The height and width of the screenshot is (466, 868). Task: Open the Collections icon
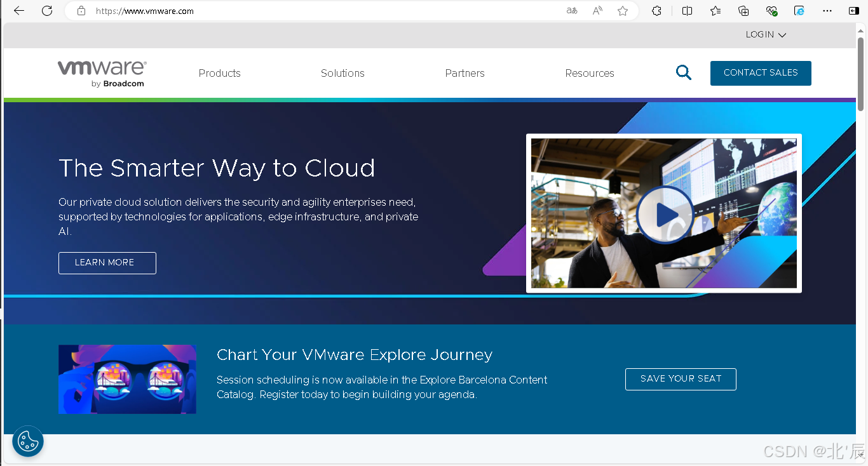click(x=743, y=11)
